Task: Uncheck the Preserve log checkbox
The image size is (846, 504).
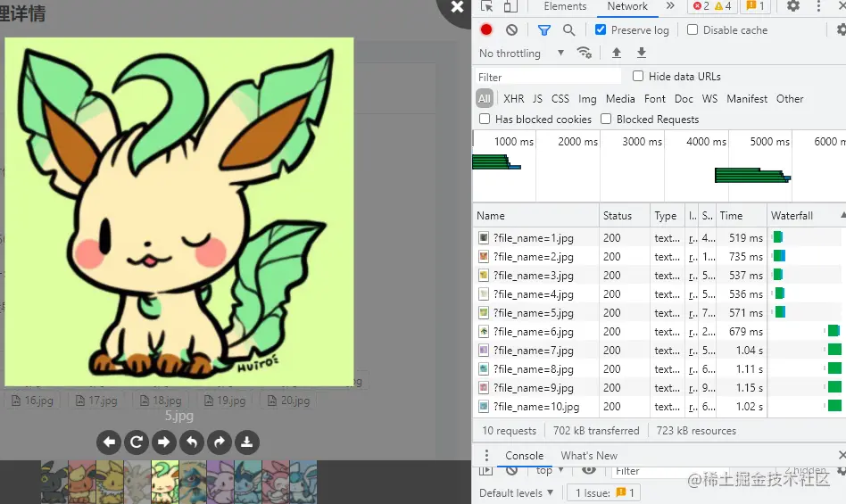Action: [x=601, y=29]
